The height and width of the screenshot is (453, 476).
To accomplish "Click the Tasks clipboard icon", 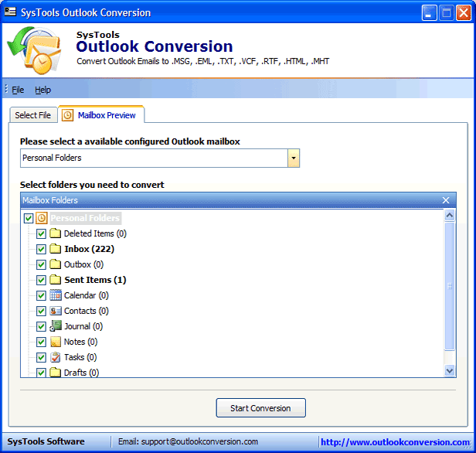I will (56, 357).
